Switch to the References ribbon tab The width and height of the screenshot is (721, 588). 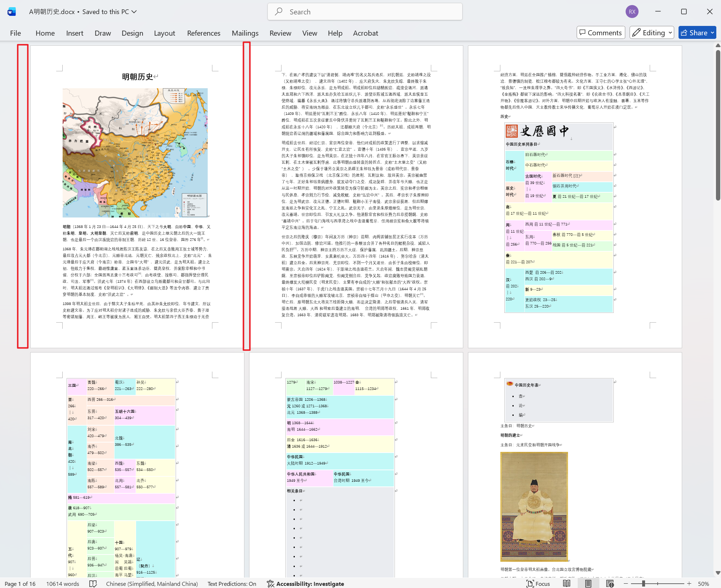click(203, 33)
